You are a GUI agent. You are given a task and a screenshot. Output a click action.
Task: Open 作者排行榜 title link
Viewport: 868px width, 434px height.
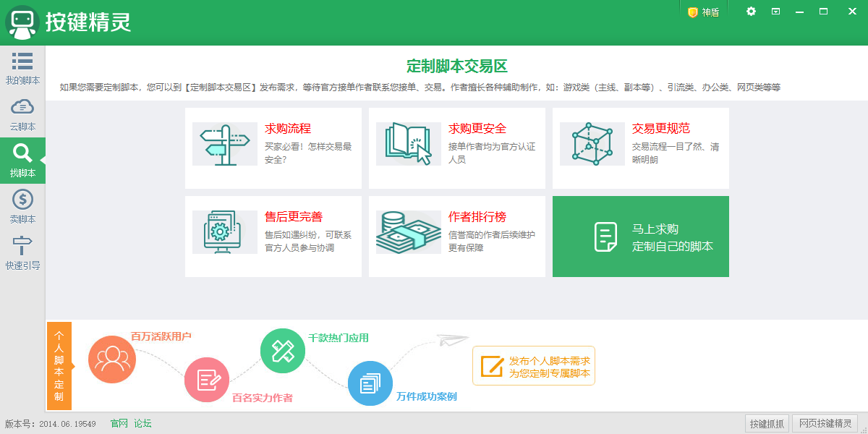[x=477, y=217]
